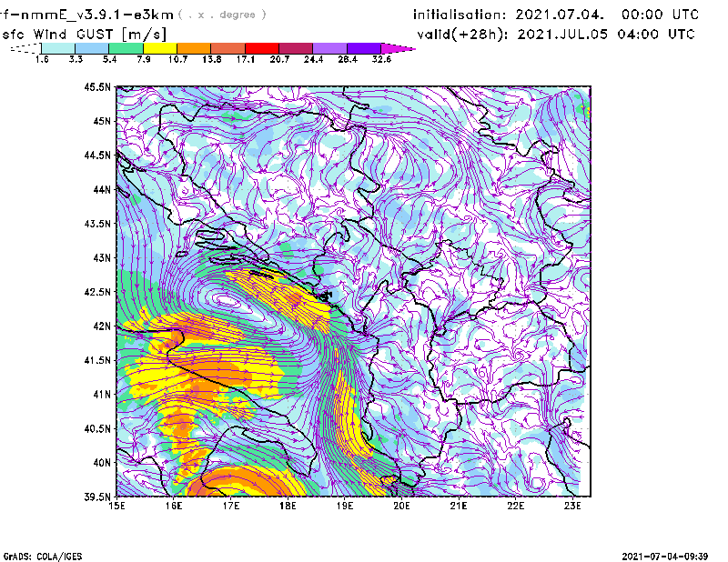Click the legend value "5.4"
Image resolution: width=728 pixels, height=562 pixels.
(109, 59)
